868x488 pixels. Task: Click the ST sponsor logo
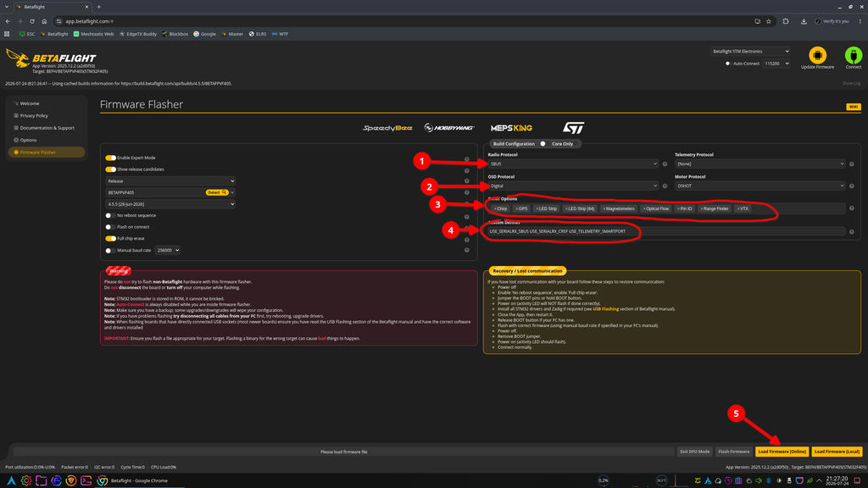tap(573, 128)
